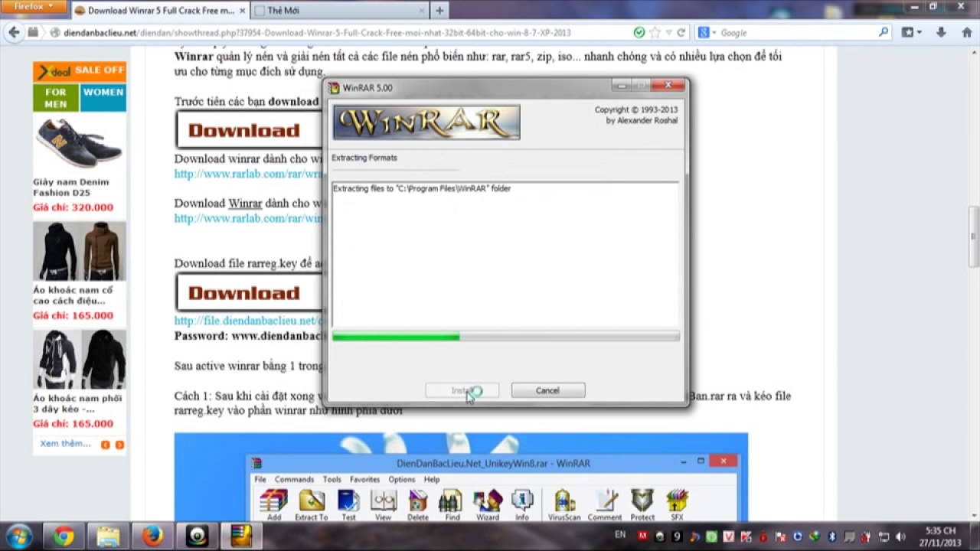
Task: Expand the URL history dropdown arrow
Action: point(668,33)
